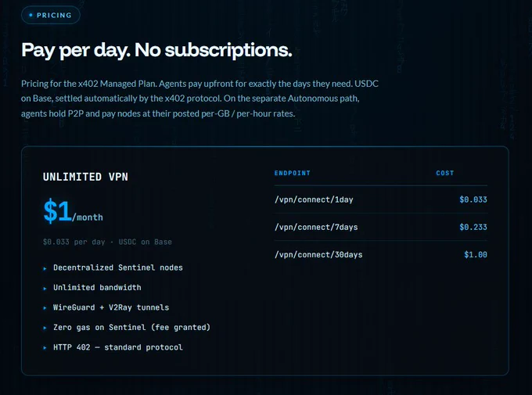
Task: Click the blue dot in PRICING badge
Action: pos(31,15)
